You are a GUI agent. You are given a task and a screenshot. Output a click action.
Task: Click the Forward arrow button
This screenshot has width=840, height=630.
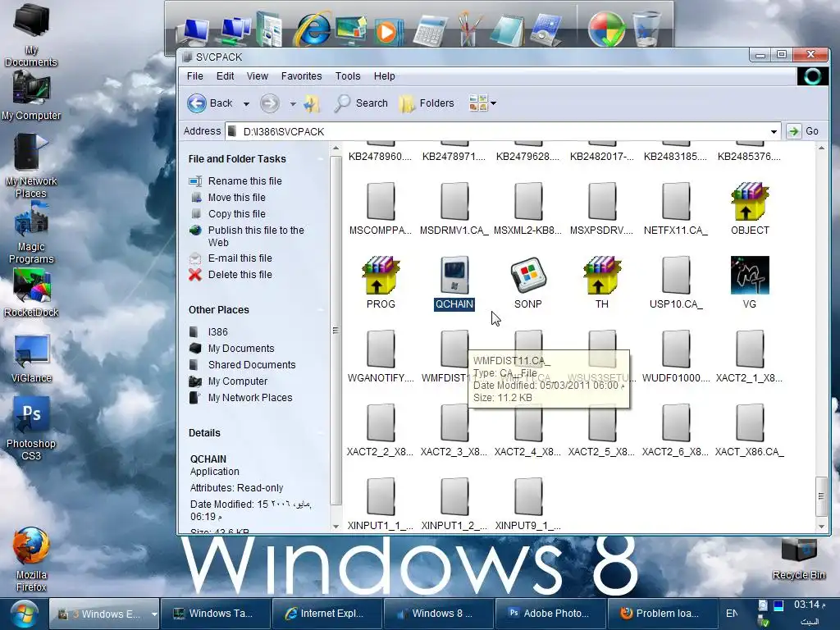tap(269, 103)
